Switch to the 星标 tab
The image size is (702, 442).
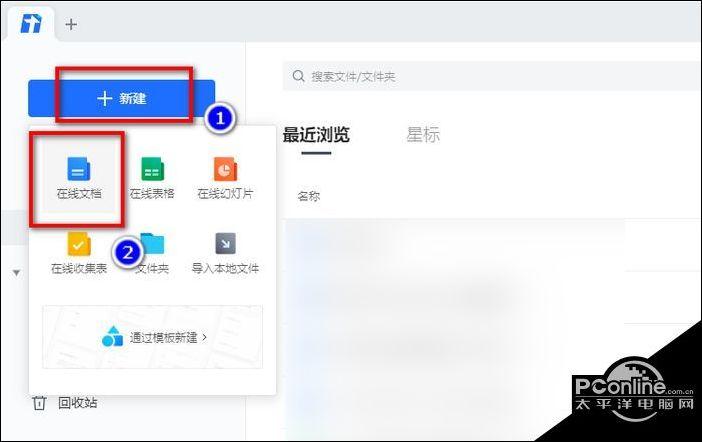click(x=423, y=134)
